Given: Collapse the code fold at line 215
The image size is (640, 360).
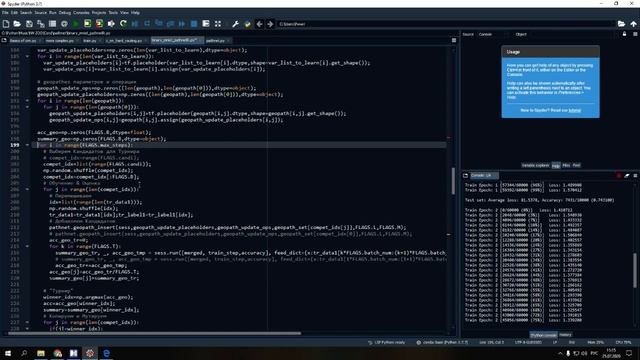Looking at the screenshot, I should (27, 246).
